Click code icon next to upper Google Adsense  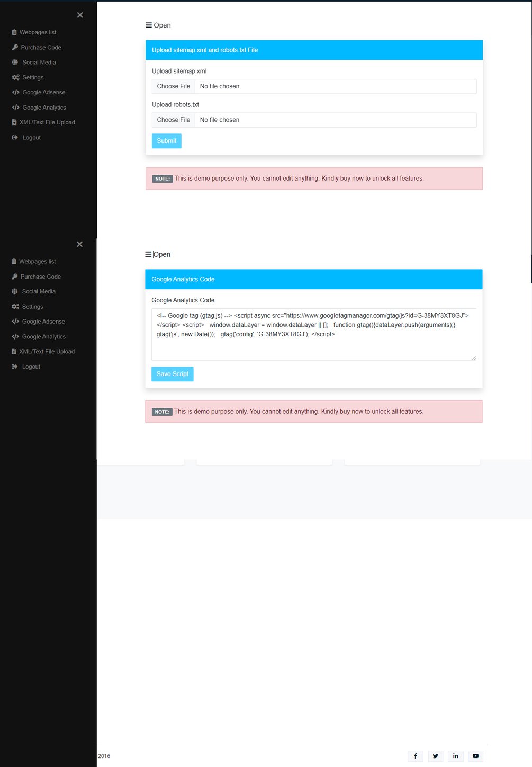(15, 92)
